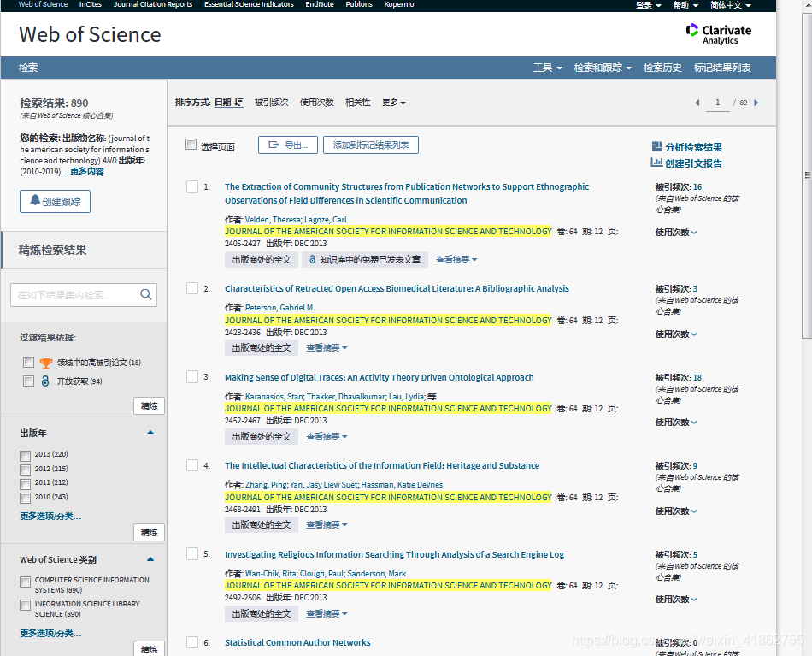Open 检索历史 tab

pos(662,68)
